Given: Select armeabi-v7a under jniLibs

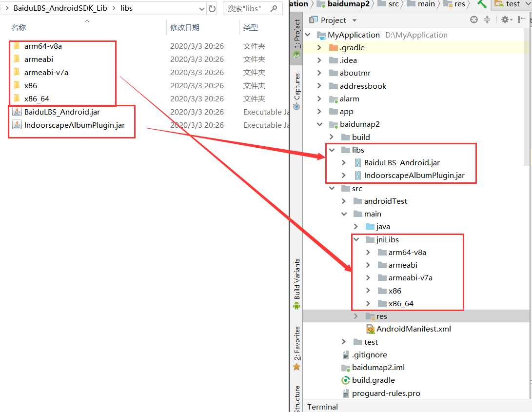Looking at the screenshot, I should point(410,278).
